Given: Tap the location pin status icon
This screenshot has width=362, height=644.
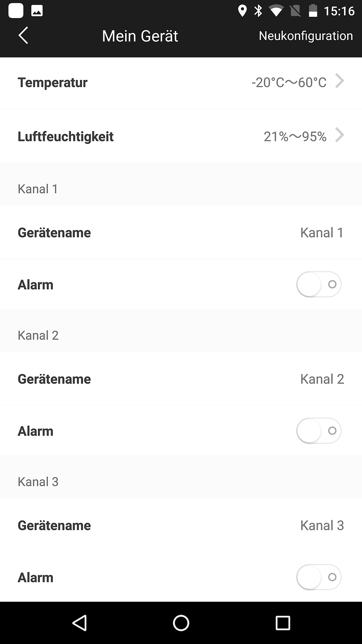Looking at the screenshot, I should click(x=242, y=11).
